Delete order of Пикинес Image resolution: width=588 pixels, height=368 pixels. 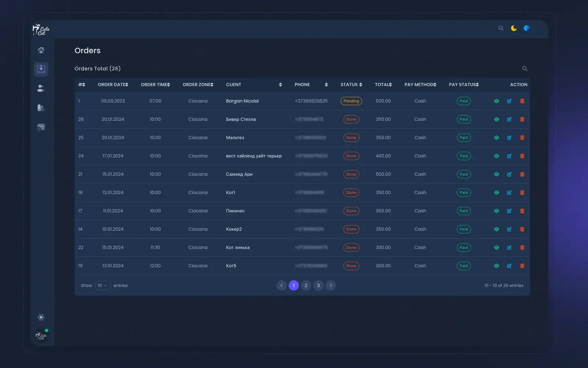(x=522, y=211)
